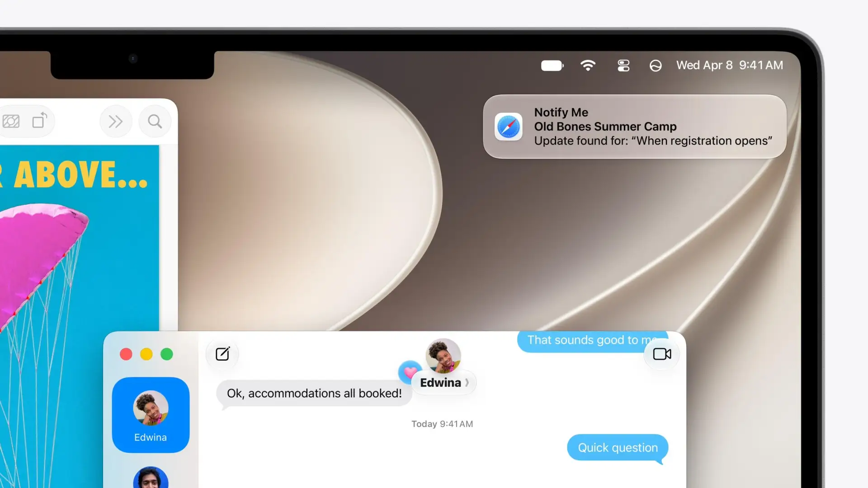868x488 pixels.
Task: Open the date and time in the menu bar
Action: point(729,65)
